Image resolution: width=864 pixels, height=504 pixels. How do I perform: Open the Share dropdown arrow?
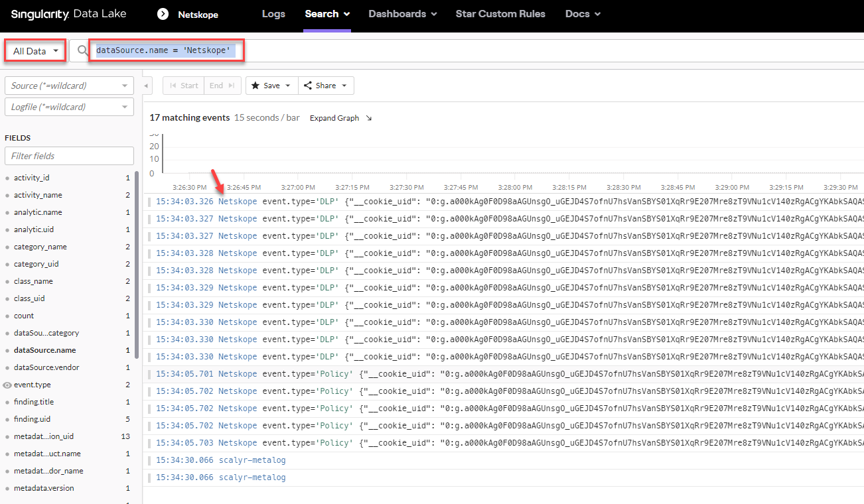pyautogui.click(x=343, y=86)
